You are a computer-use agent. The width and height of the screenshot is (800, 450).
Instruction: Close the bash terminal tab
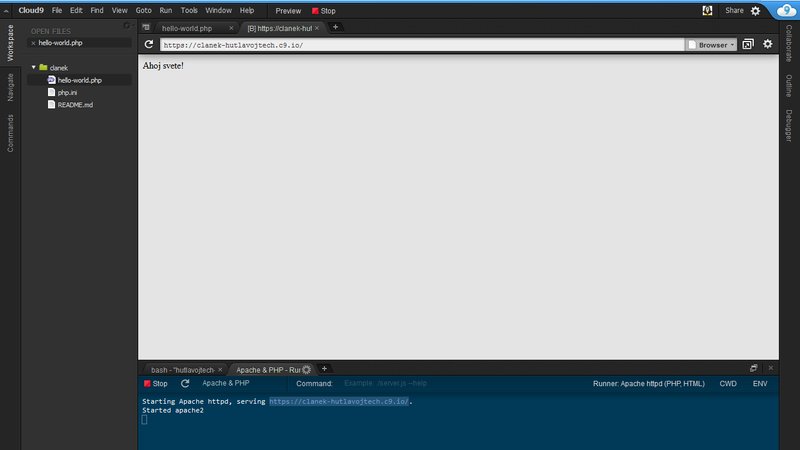tap(220, 369)
